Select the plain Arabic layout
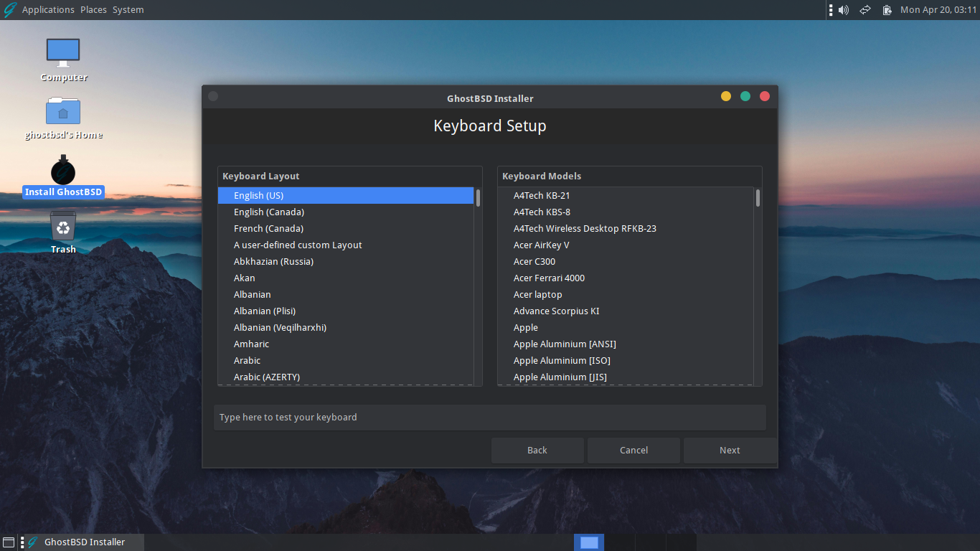Image resolution: width=980 pixels, height=551 pixels. [346, 361]
